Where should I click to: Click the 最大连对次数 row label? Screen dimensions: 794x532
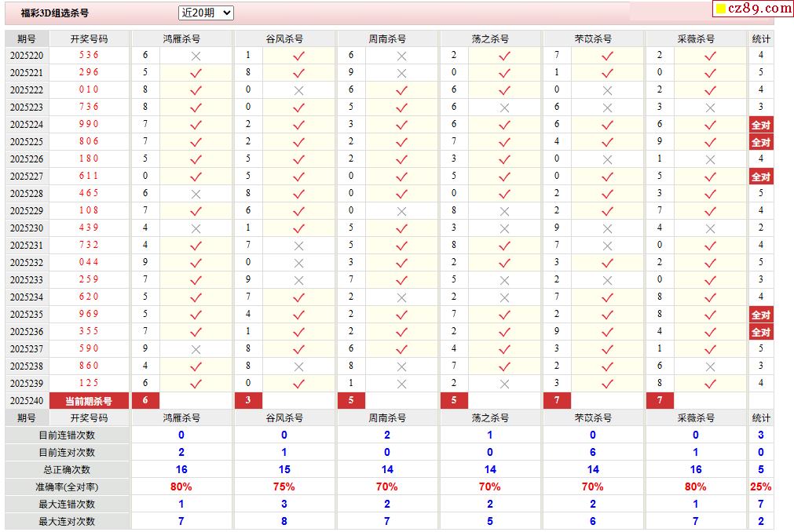click(68, 521)
